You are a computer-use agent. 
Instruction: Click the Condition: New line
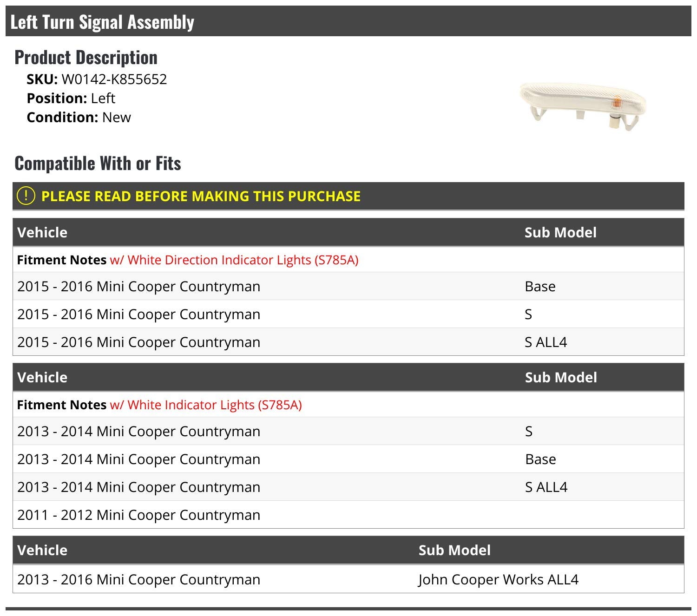point(79,117)
